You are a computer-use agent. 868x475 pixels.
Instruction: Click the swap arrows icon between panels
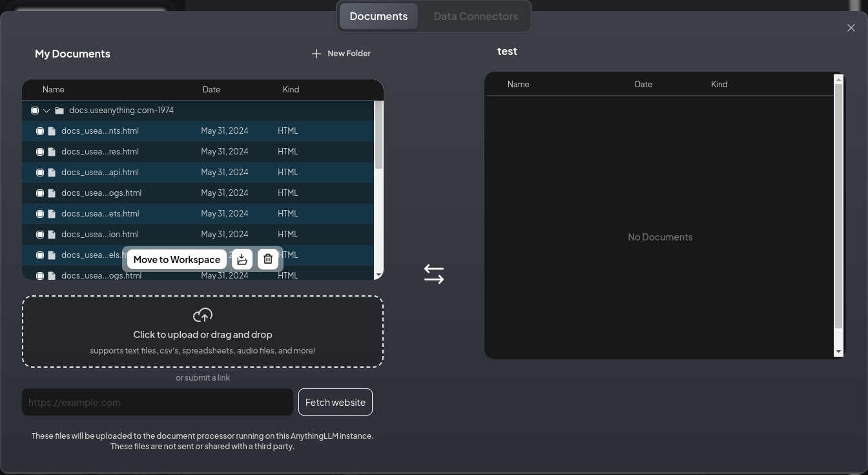[x=434, y=274]
